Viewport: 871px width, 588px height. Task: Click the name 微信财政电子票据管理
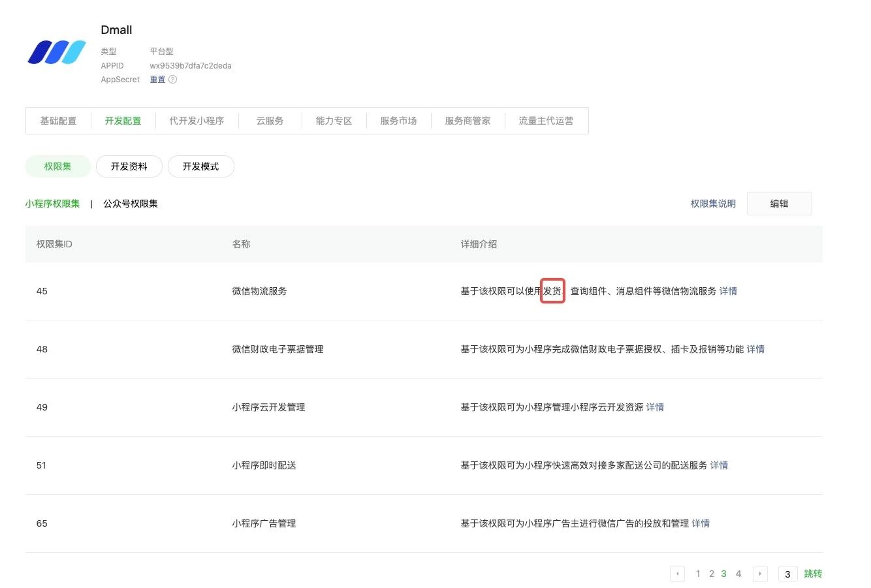coord(277,349)
